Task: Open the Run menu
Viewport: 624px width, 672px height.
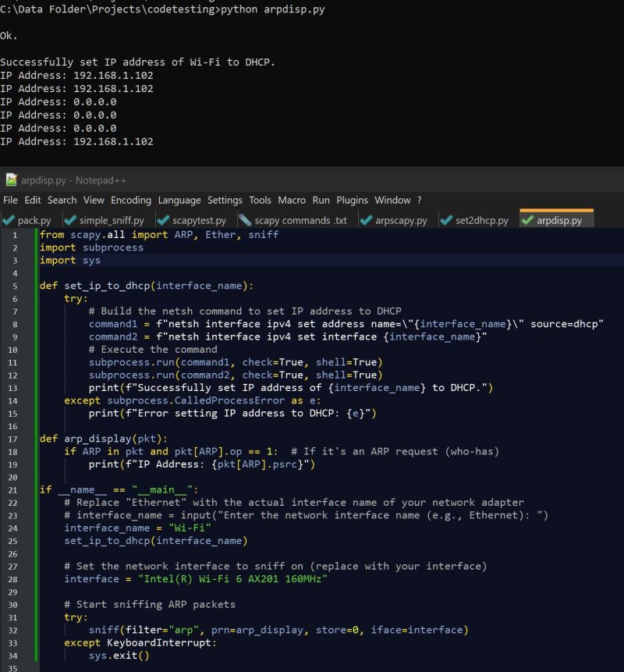Action: (x=321, y=200)
